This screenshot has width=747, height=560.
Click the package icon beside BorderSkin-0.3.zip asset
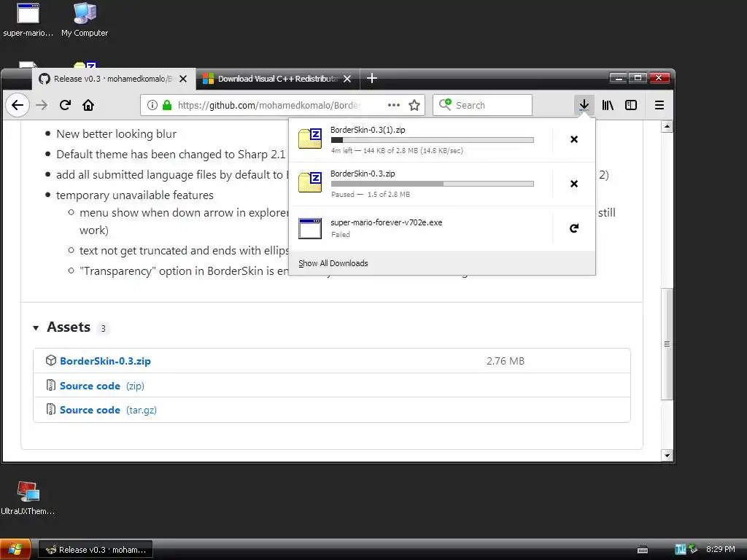click(x=51, y=360)
